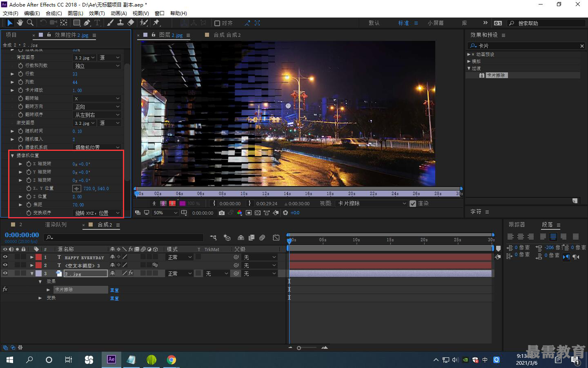588x368 pixels.
Task: Click the motion blur enable icon
Action: click(x=262, y=238)
